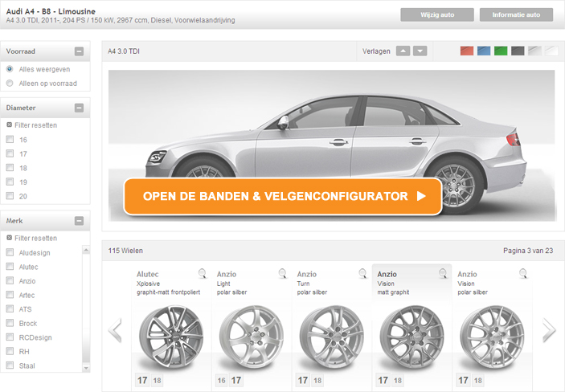Click magnifier on Anzio Turn wheel
Image resolution: width=565 pixels, height=392 pixels.
363,273
